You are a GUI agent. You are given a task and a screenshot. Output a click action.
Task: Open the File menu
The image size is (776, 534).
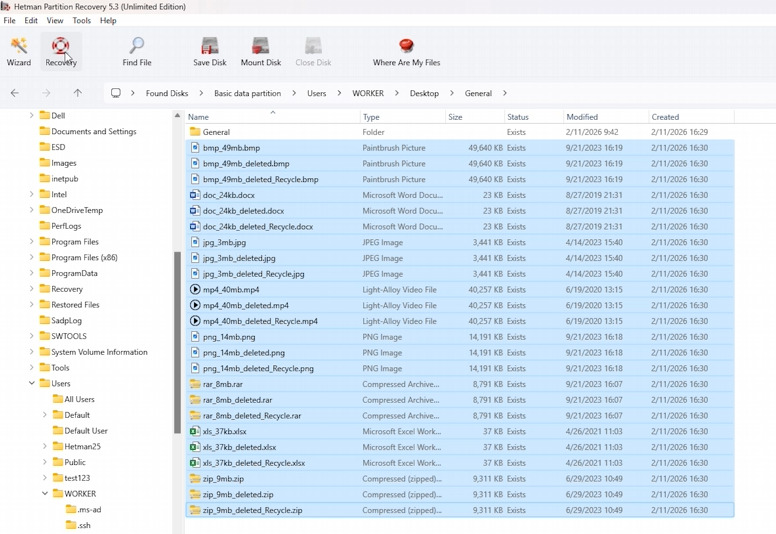click(9, 20)
